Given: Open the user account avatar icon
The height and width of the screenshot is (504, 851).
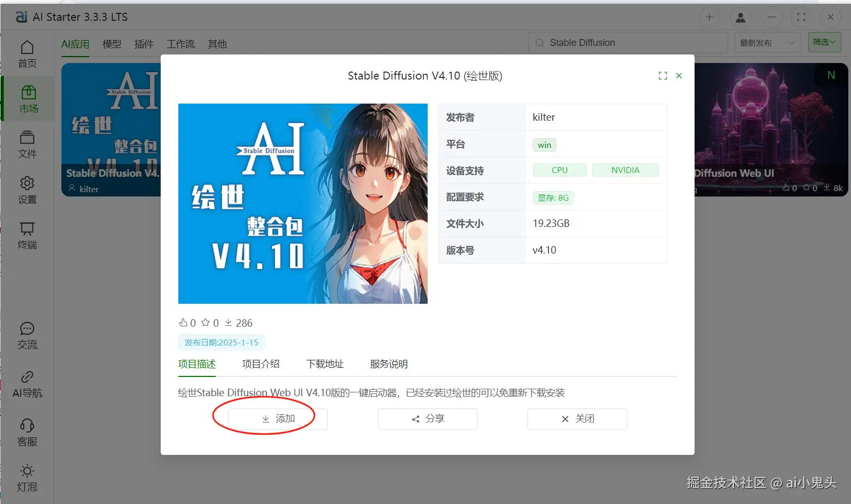Looking at the screenshot, I should (740, 17).
